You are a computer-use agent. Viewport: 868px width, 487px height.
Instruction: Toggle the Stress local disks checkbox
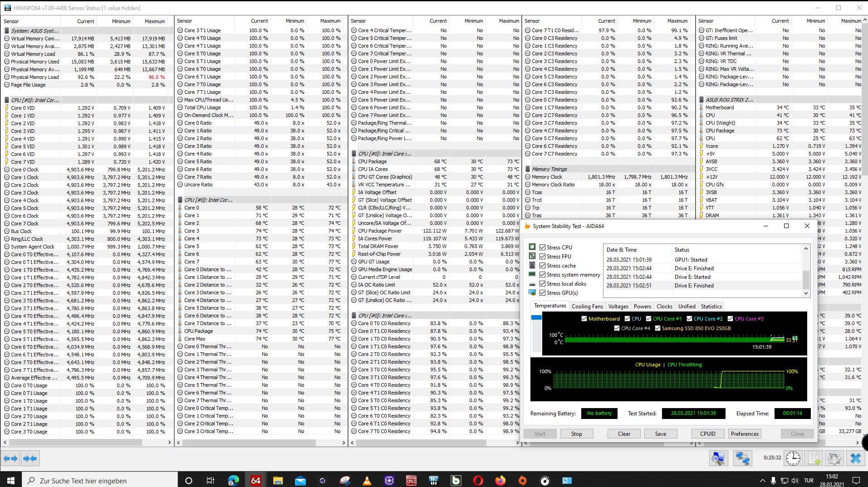(x=542, y=283)
